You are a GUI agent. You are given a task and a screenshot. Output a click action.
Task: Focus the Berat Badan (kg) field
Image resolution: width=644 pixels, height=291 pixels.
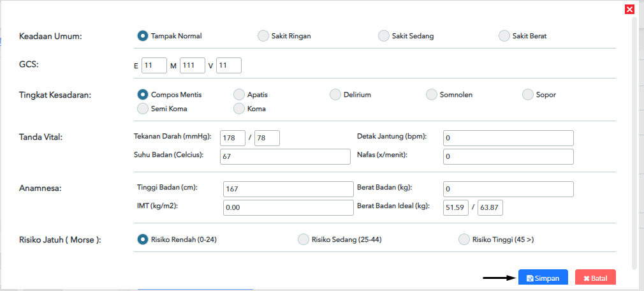click(x=508, y=189)
